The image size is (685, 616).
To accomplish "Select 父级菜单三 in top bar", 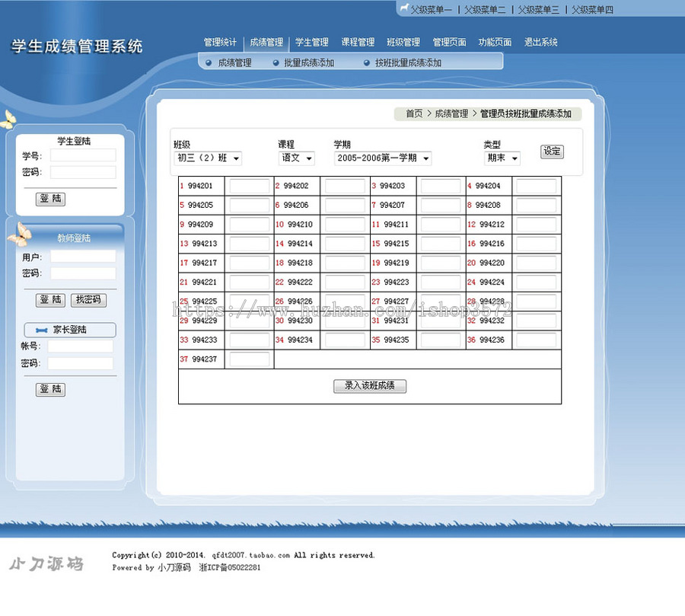I will point(539,10).
